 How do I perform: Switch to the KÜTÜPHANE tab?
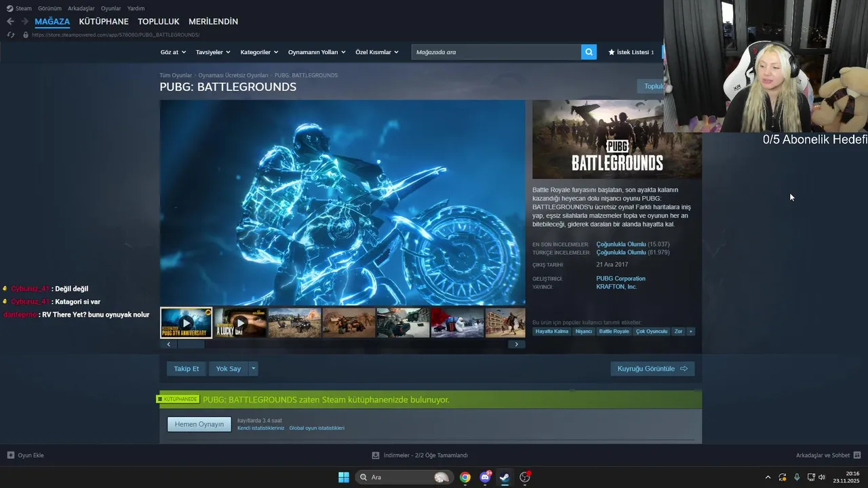click(104, 22)
